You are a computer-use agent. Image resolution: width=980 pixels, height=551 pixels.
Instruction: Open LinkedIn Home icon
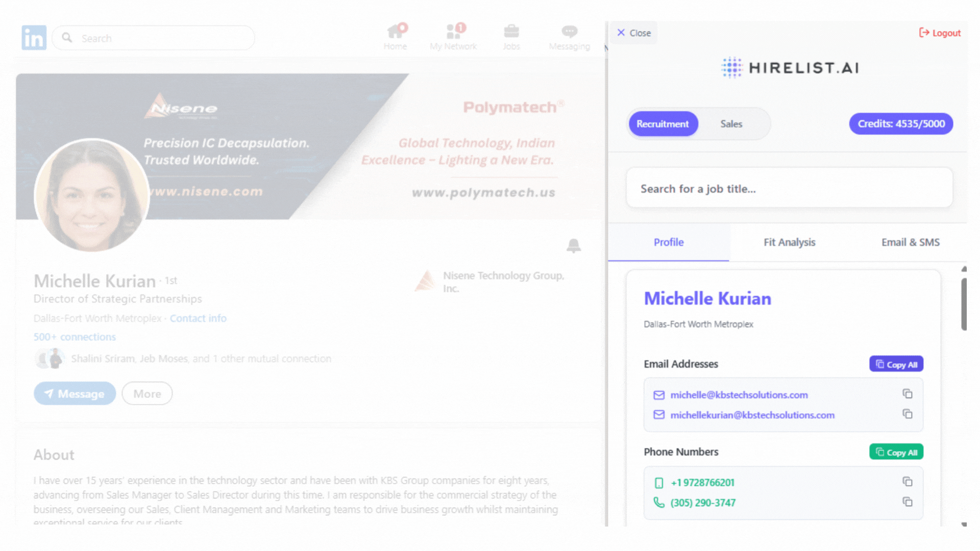395,32
